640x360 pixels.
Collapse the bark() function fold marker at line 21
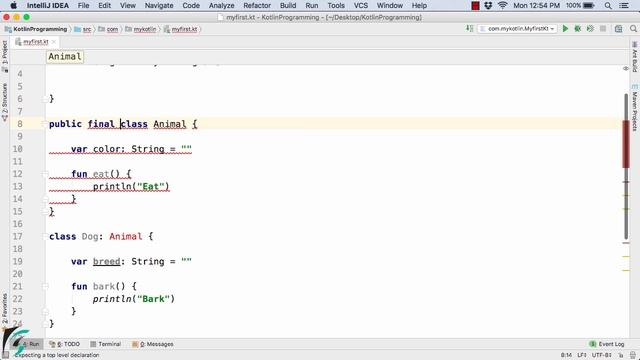(x=45, y=287)
